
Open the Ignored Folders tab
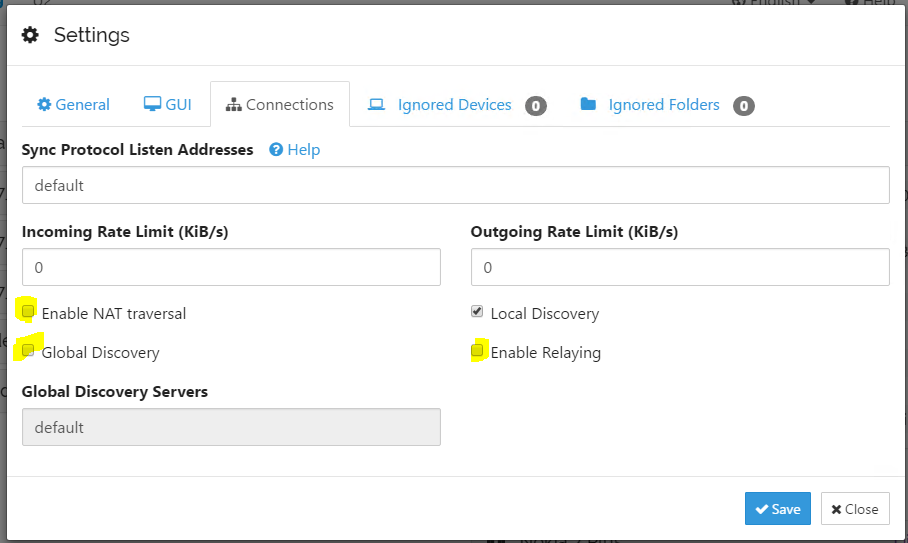(x=664, y=105)
